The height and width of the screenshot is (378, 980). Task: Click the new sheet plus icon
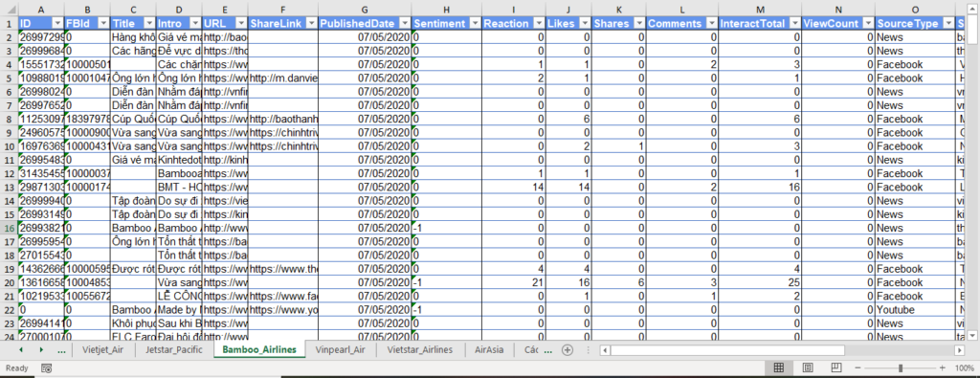pos(568,350)
